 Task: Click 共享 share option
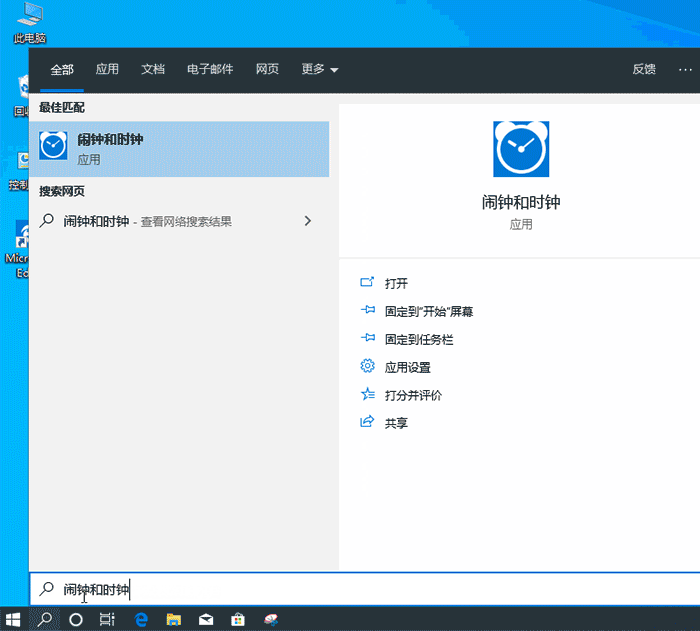pos(396,423)
